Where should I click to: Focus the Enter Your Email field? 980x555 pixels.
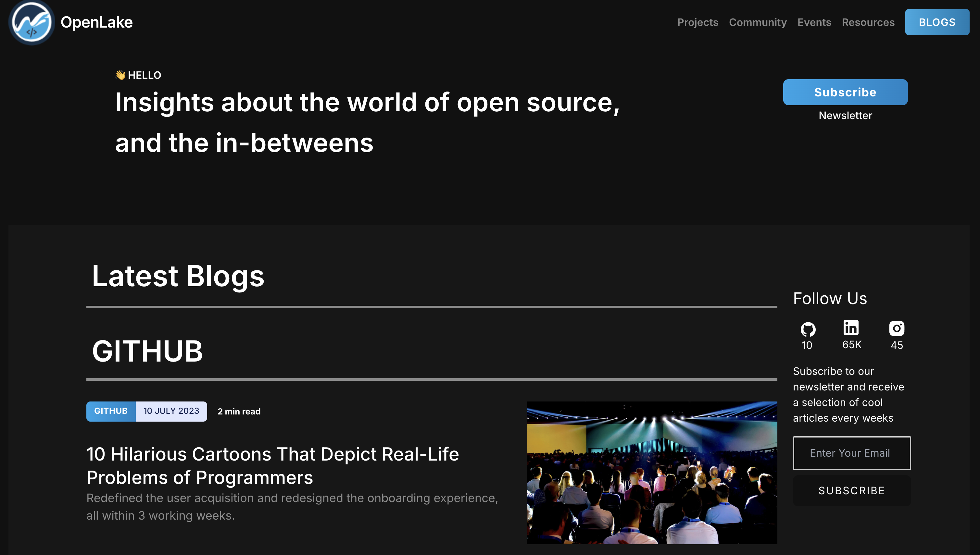click(851, 453)
